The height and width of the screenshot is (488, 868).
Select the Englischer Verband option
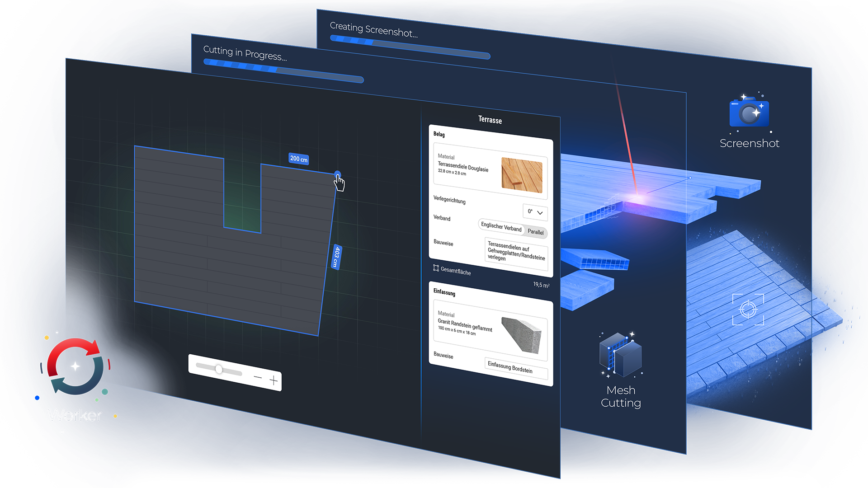point(501,227)
